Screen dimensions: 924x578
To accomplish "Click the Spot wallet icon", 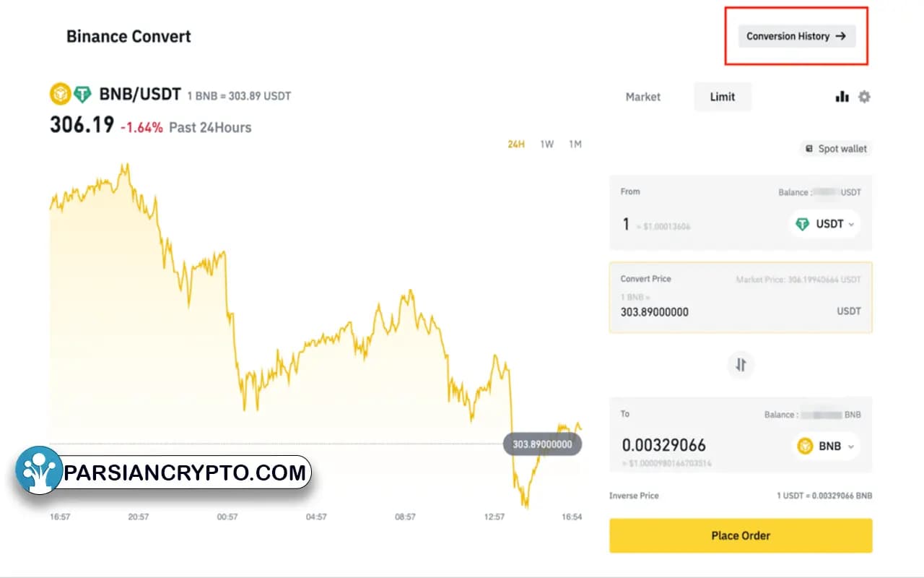I will tap(809, 149).
